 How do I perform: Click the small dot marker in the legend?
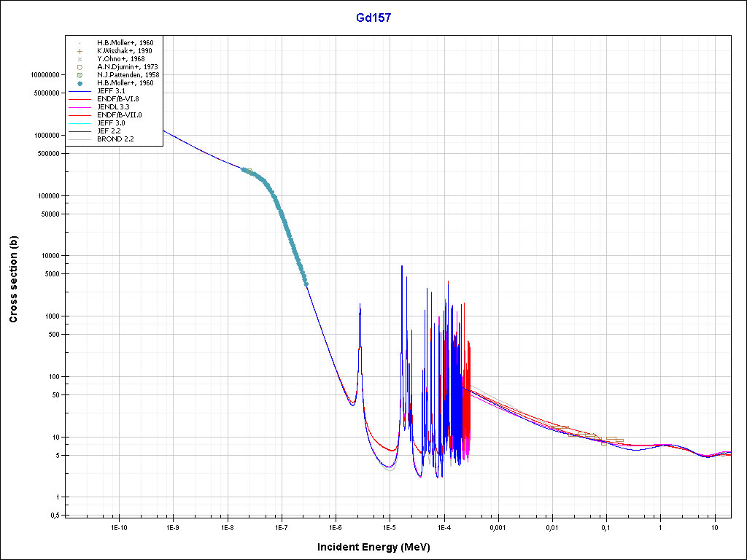(x=80, y=43)
